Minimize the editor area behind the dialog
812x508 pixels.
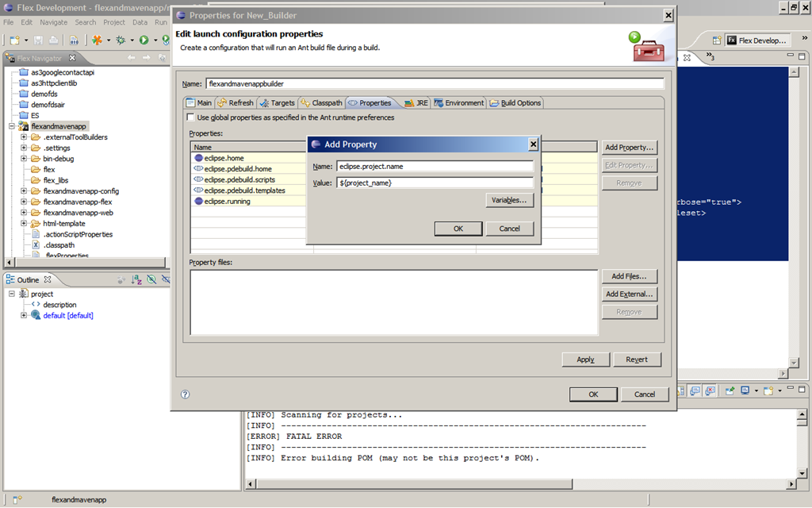[x=791, y=55]
